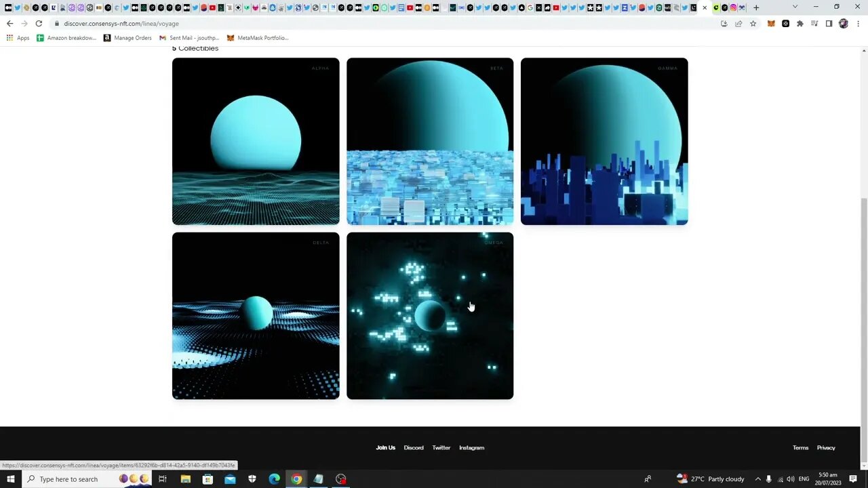Open the MetaMask Portfolio bookmark

tap(258, 38)
